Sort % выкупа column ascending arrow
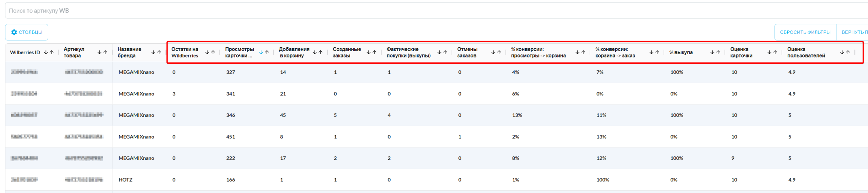This screenshot has height=193, width=868. pyautogui.click(x=718, y=52)
